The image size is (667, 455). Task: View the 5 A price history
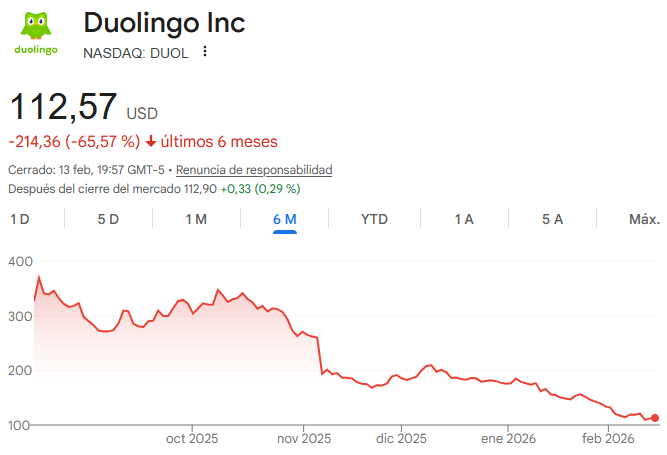click(x=552, y=219)
